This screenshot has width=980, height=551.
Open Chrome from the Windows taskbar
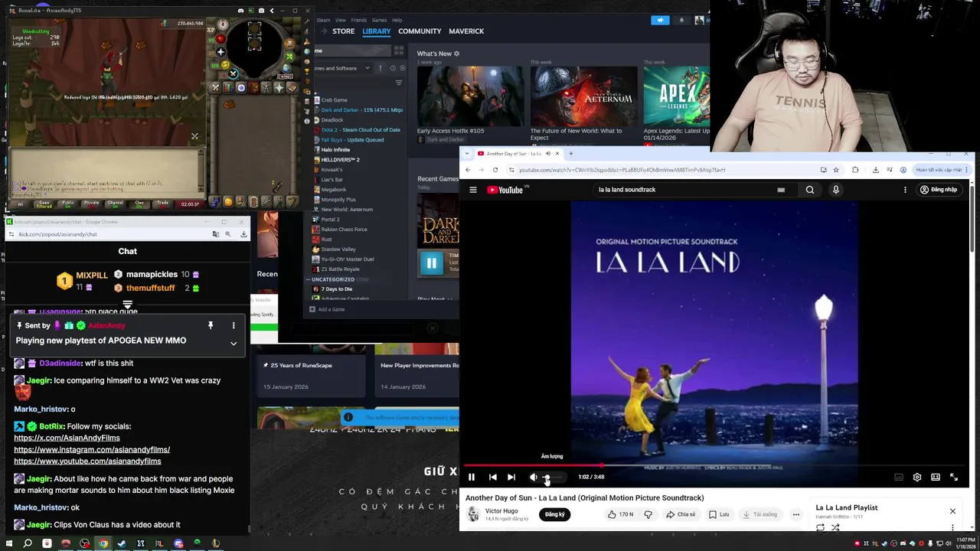tap(103, 543)
